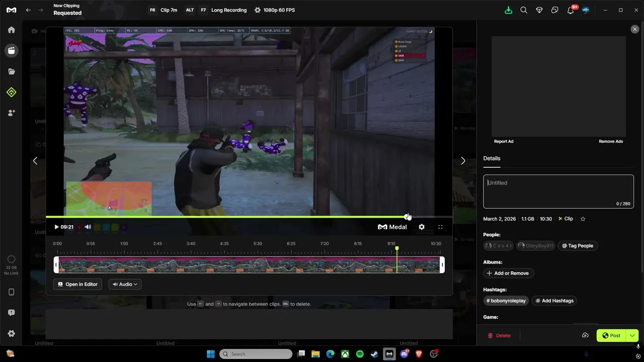Viewport: 644px width, 362px height.
Task: Click the Untitled title input field
Action: pyautogui.click(x=558, y=192)
